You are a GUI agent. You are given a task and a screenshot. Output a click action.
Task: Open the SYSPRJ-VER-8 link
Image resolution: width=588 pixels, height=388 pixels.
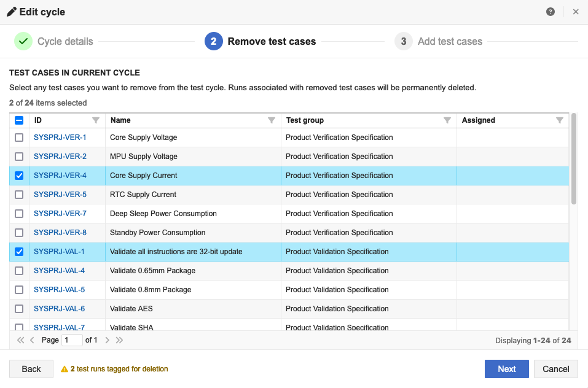point(60,233)
